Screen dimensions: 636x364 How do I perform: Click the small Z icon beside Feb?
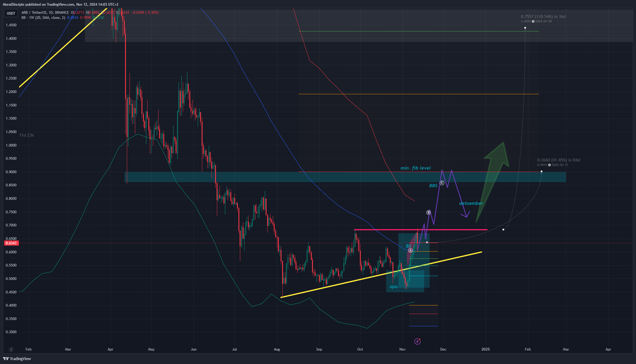point(11,349)
